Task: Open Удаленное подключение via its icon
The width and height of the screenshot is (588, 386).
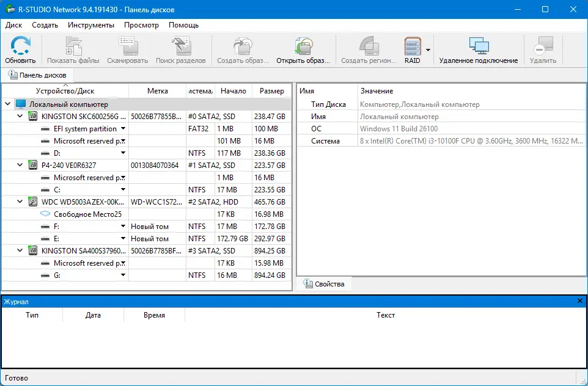Action: (x=479, y=48)
